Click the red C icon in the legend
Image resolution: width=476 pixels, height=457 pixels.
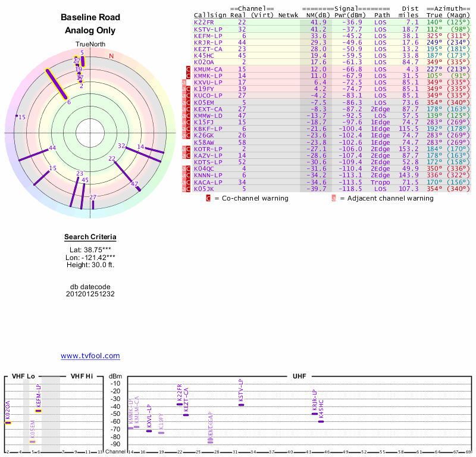208,198
